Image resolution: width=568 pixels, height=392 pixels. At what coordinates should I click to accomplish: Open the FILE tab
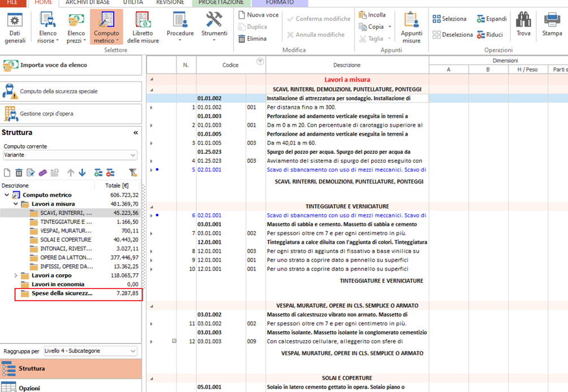[x=12, y=2]
